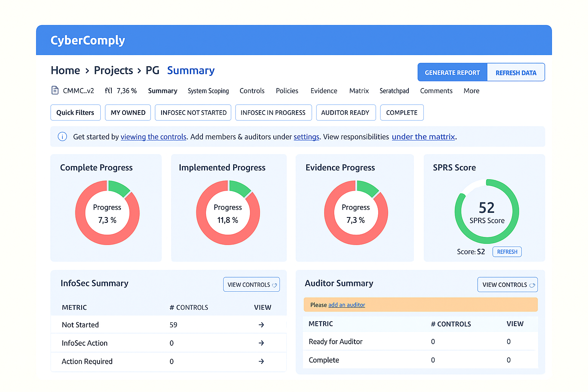The width and height of the screenshot is (588, 392).
Task: Open the Evidence tab
Action: coord(324,91)
